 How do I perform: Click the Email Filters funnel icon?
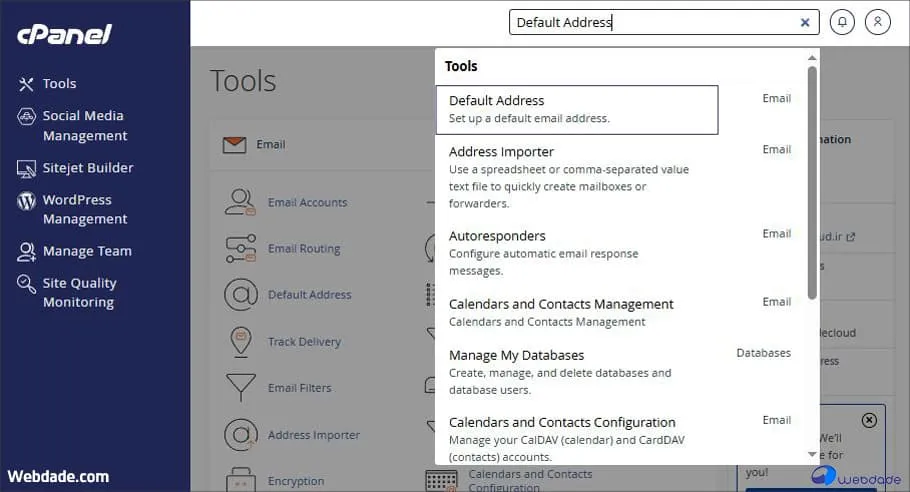[240, 388]
